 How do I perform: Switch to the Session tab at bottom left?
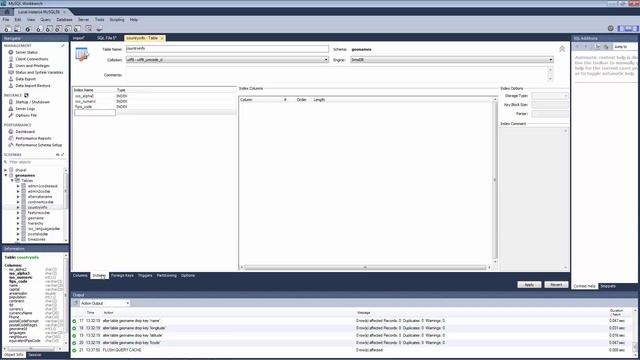[35, 355]
